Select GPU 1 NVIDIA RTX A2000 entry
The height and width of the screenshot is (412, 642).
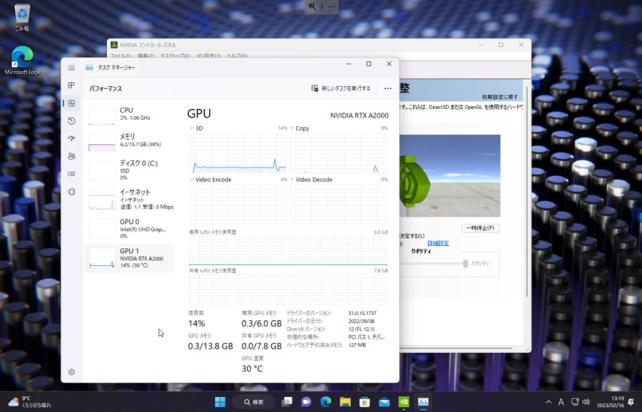click(x=130, y=258)
